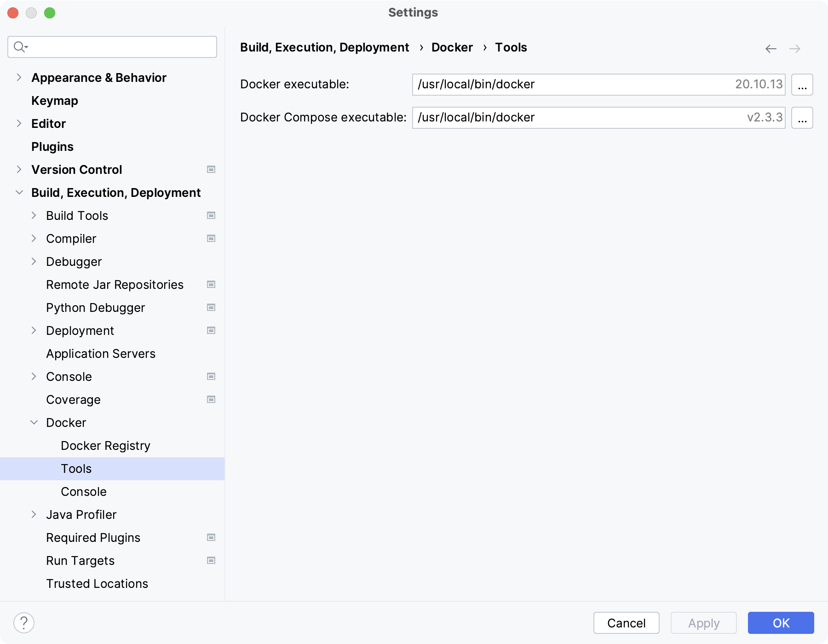The height and width of the screenshot is (644, 828).
Task: Click the indicator icon beside Python Debugger
Action: pos(211,307)
